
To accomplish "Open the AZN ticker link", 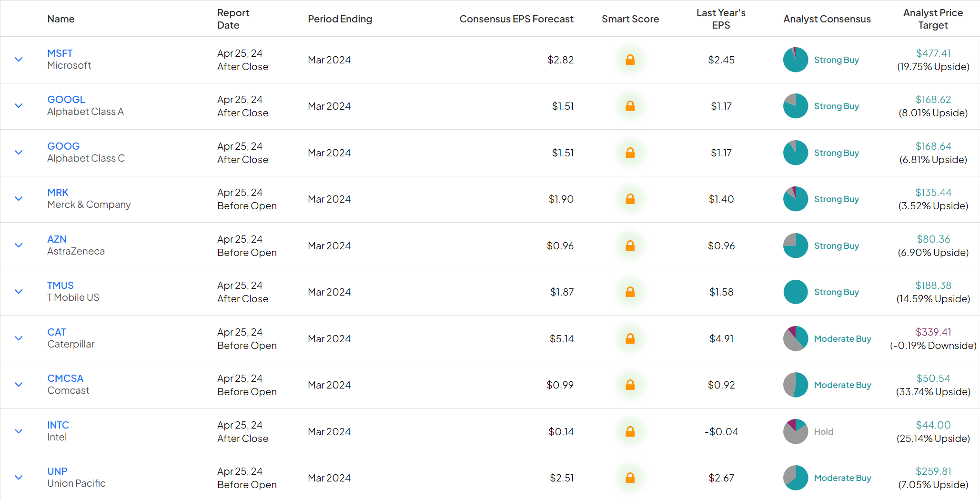I will click(57, 239).
